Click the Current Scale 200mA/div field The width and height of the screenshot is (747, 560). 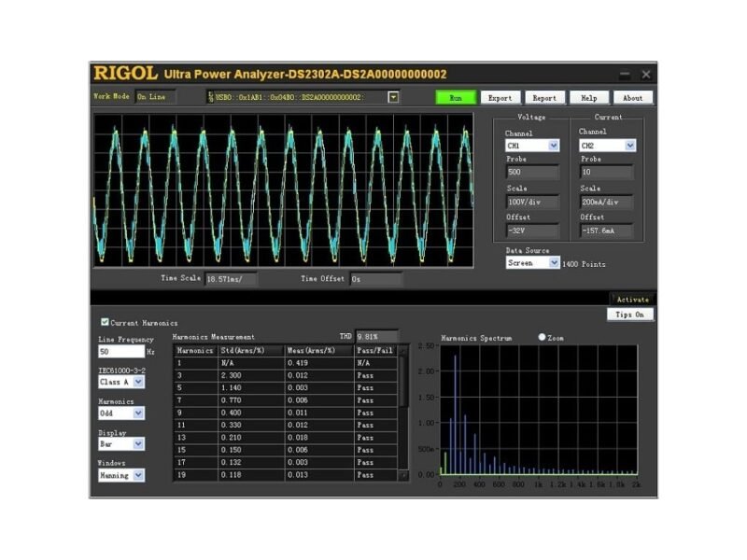click(606, 202)
